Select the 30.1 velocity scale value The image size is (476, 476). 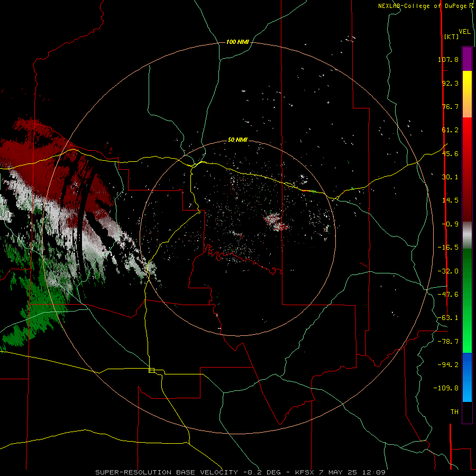(x=450, y=177)
